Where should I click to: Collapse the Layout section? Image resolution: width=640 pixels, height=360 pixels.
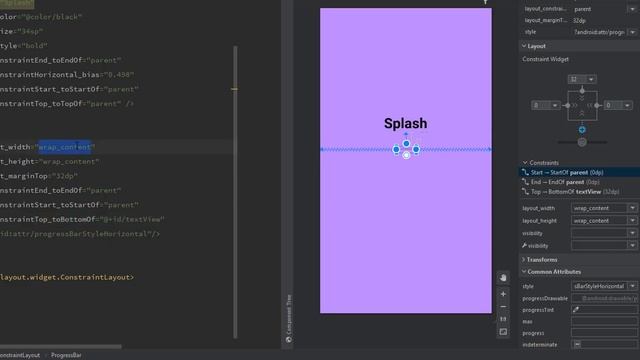(x=524, y=46)
